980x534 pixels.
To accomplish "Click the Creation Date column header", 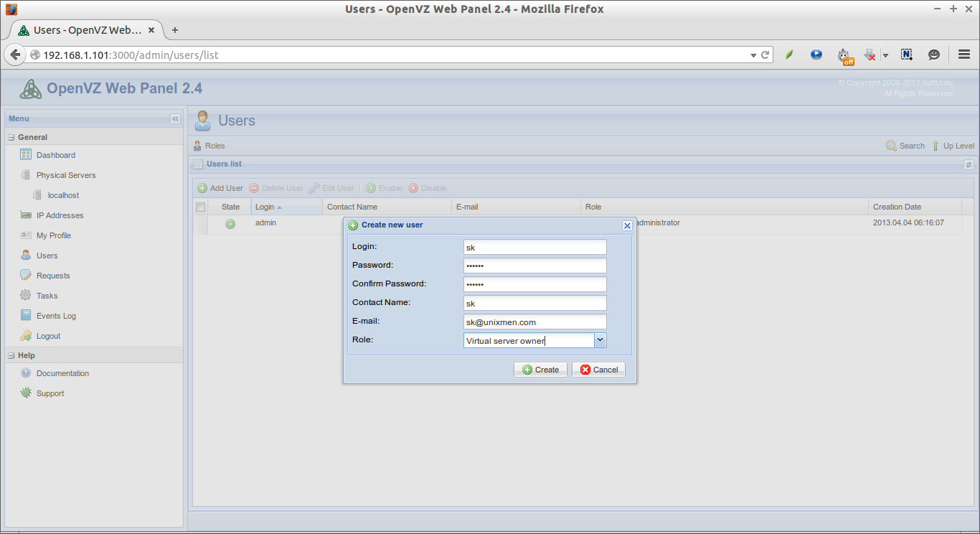I will (x=915, y=207).
